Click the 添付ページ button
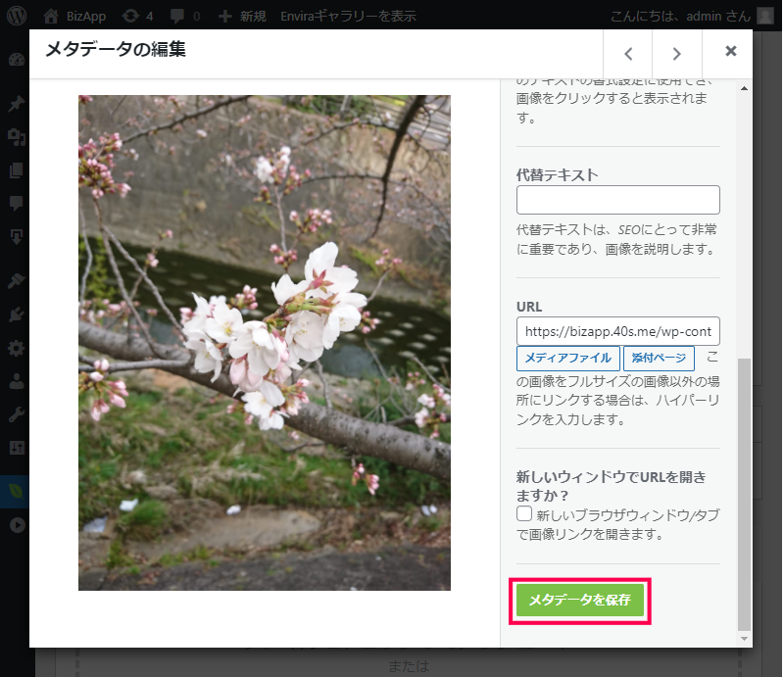 [x=659, y=358]
